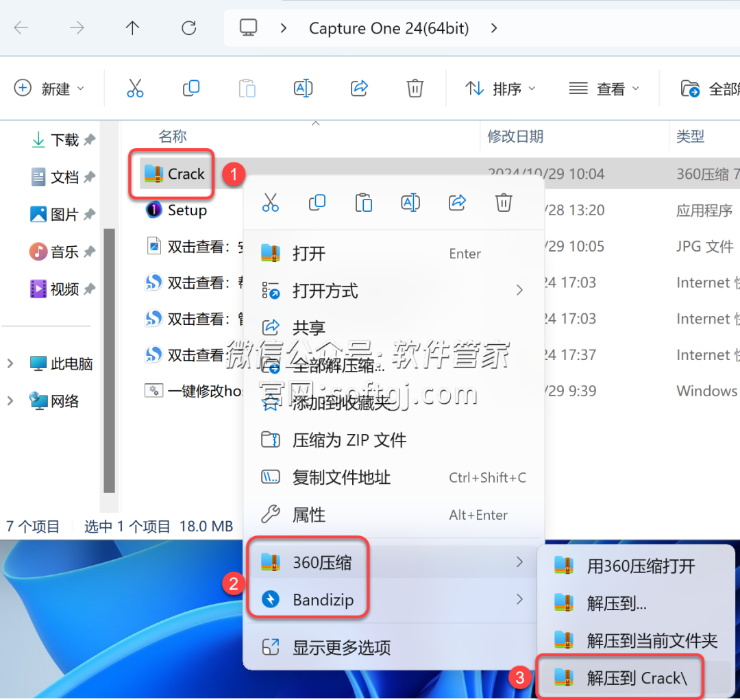Choose 全部解压缩 in the context menu
Viewport: 740px width, 700px height.
pyautogui.click(x=393, y=365)
